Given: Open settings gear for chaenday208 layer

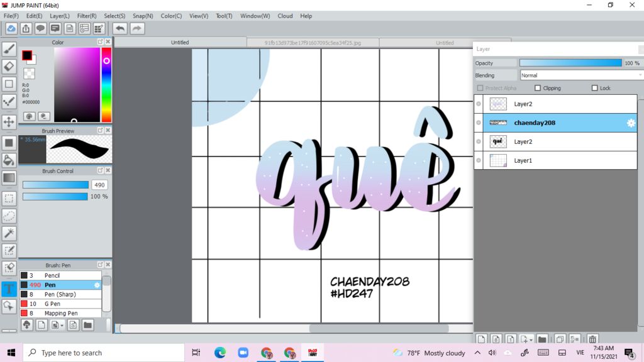Looking at the screenshot, I should click(x=631, y=123).
